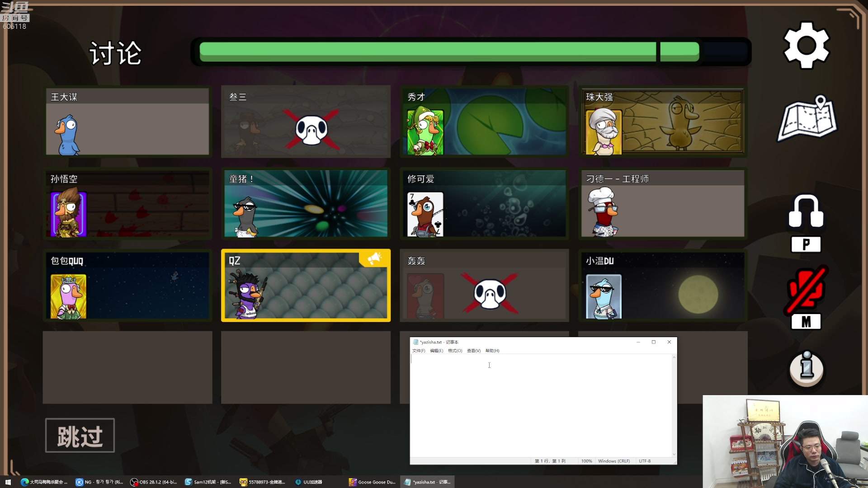Click 秀才's green goose avatar

pyautogui.click(x=425, y=132)
